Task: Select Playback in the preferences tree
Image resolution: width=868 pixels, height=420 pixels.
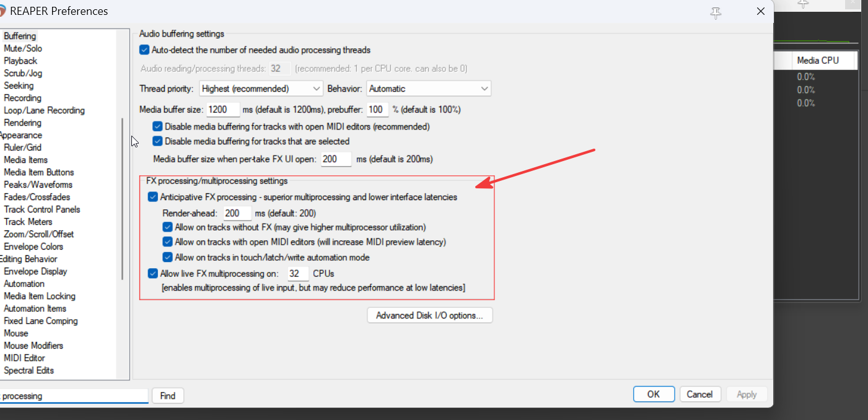Action: pos(20,61)
